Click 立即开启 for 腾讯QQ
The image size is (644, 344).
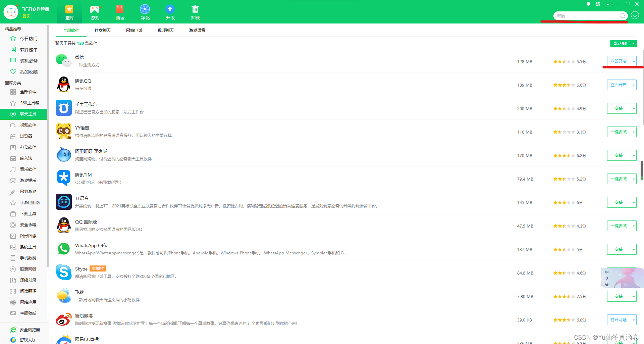619,85
